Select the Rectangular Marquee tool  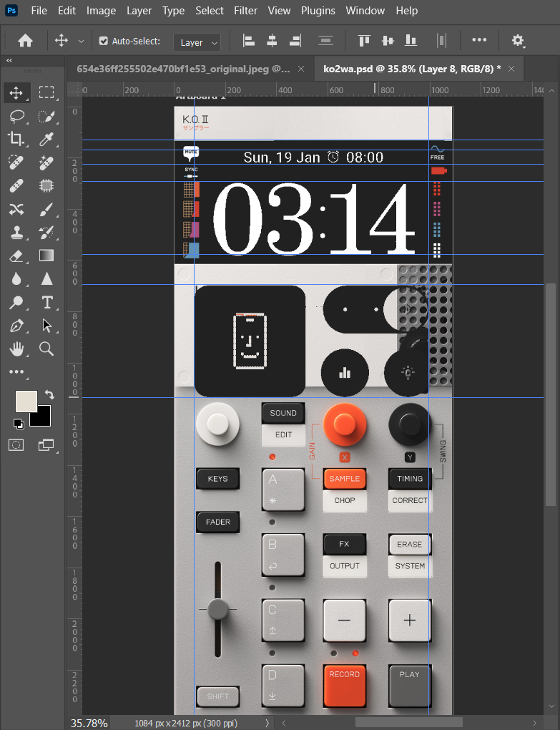pyautogui.click(x=46, y=92)
